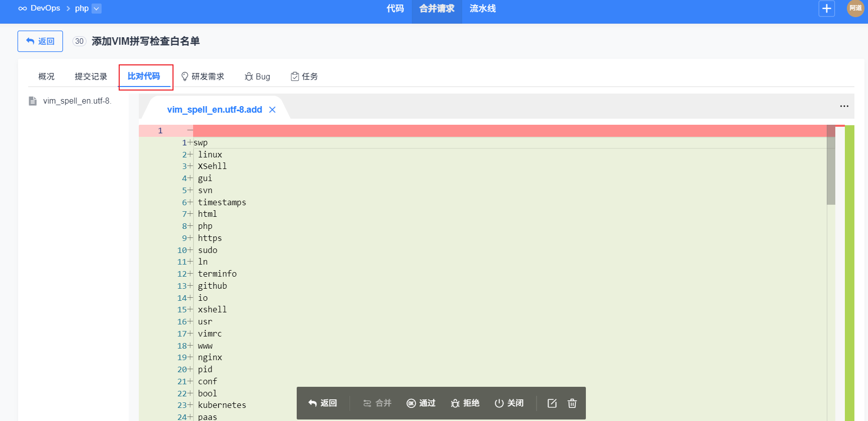Close the vim_spell_en.utf-8.add file tab

coord(272,110)
